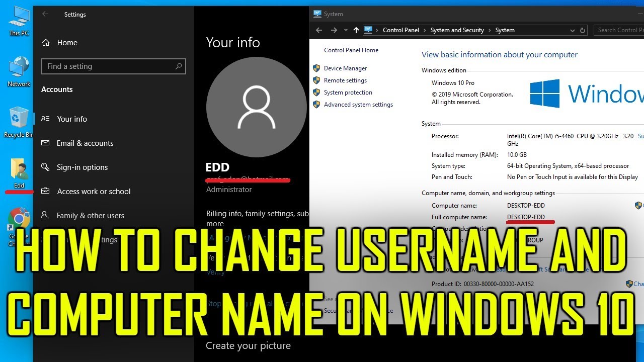
Task: Open Device Manager link
Action: [x=345, y=68]
